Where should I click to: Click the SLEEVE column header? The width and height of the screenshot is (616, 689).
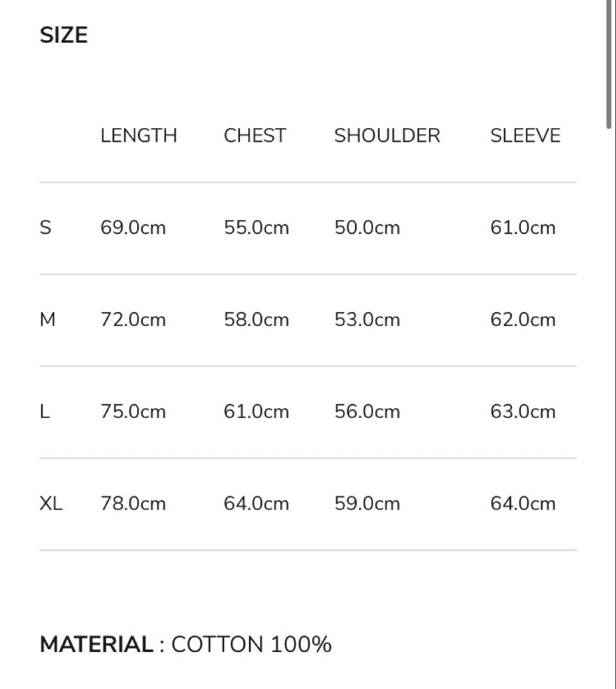click(x=525, y=136)
